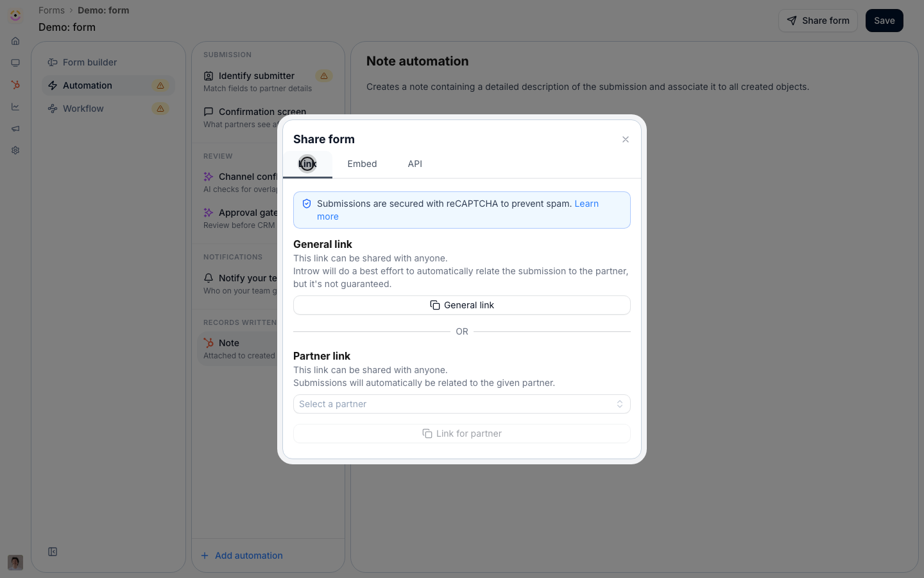
Task: Open the Learn more link
Action: 586,204
